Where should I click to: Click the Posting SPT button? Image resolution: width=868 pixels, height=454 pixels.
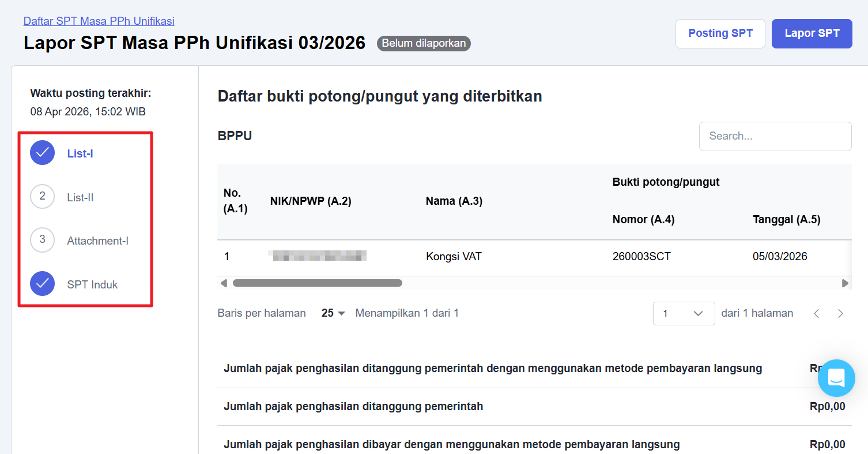[720, 33]
